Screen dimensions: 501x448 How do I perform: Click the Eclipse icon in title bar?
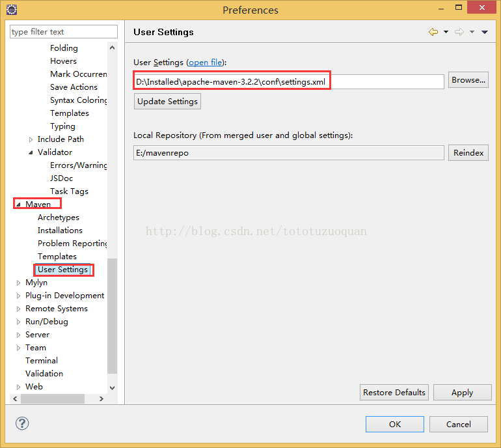tap(12, 10)
